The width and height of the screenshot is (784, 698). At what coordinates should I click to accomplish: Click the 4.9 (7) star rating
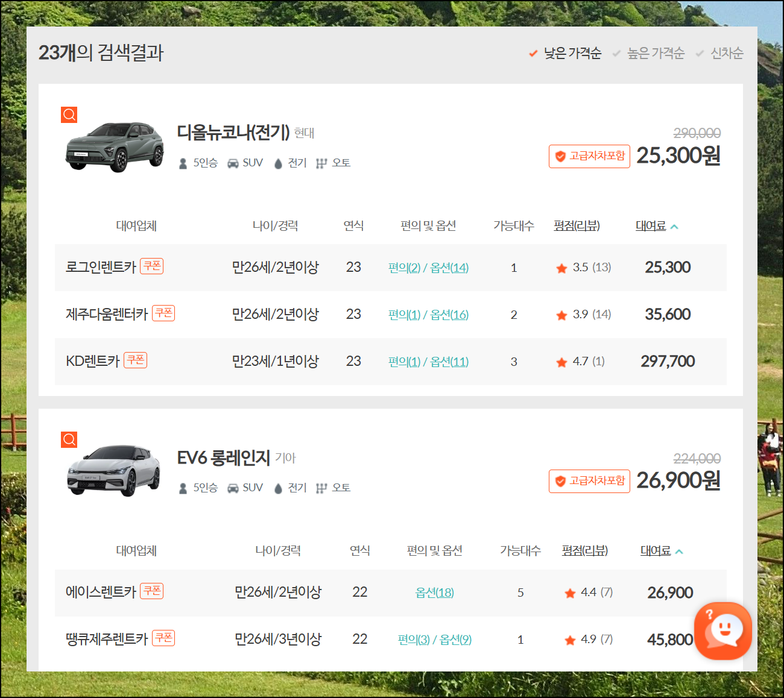coord(589,640)
